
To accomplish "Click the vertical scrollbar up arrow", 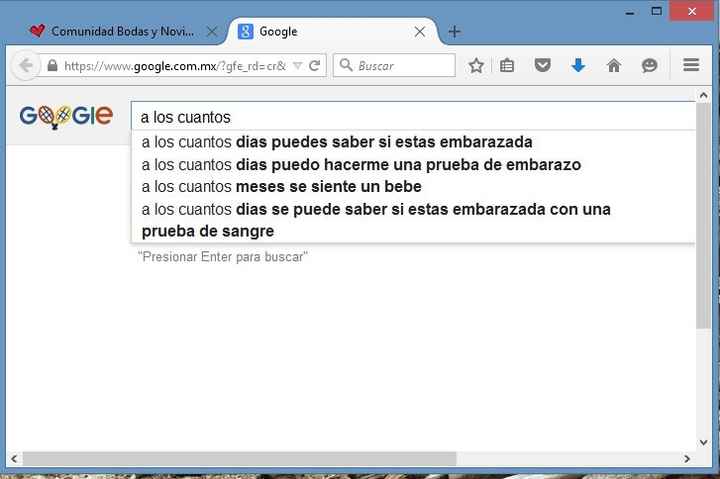I will tap(703, 96).
